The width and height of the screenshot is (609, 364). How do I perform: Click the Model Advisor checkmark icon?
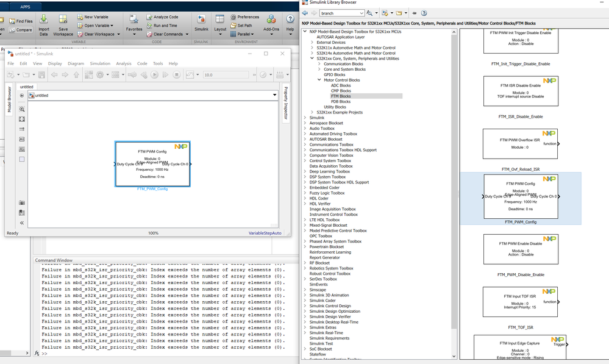(x=263, y=74)
